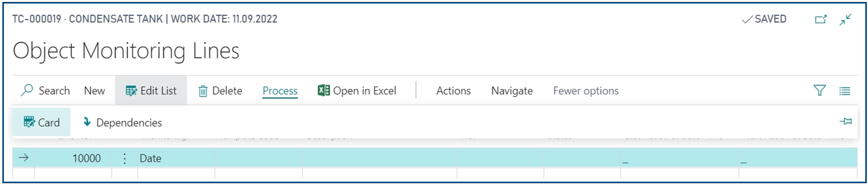
Task: Create a New monitoring line
Action: point(94,91)
